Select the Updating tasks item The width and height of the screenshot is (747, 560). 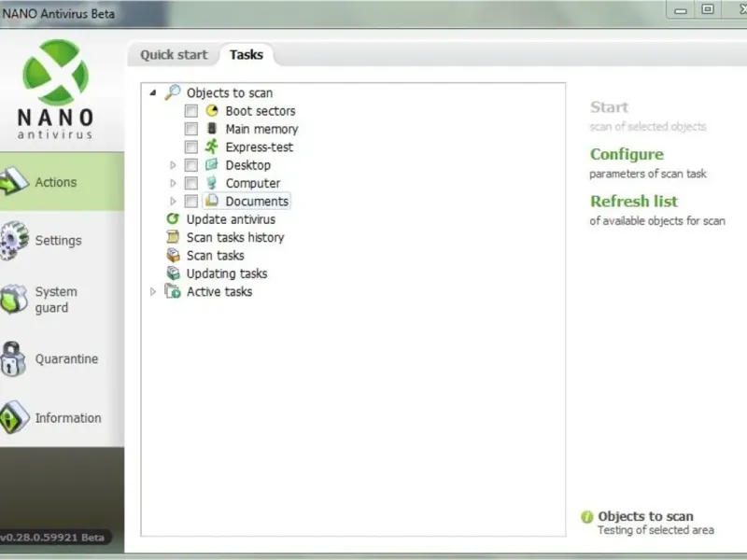(x=227, y=273)
